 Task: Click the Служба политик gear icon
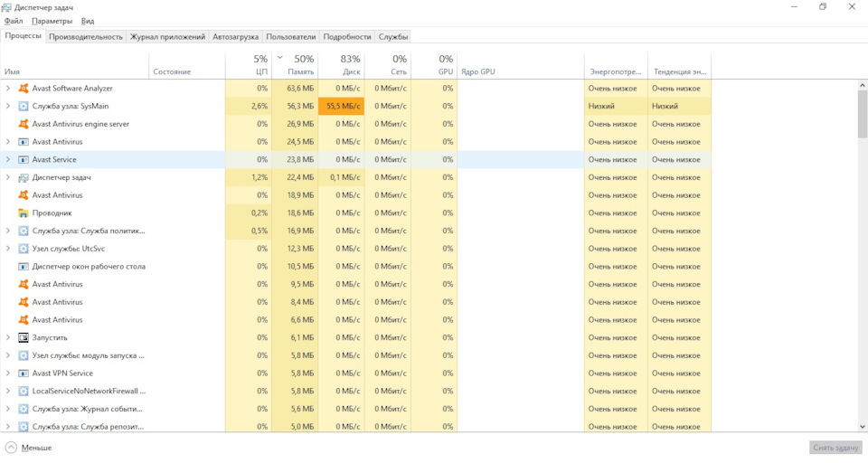click(24, 231)
